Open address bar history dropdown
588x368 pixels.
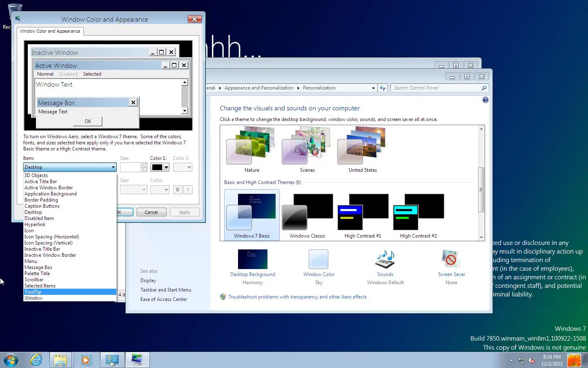pos(373,88)
